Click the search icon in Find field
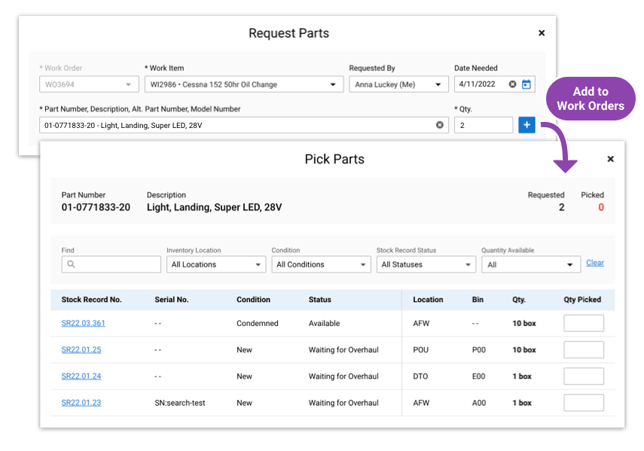This screenshot has height=451, width=644. point(71,264)
